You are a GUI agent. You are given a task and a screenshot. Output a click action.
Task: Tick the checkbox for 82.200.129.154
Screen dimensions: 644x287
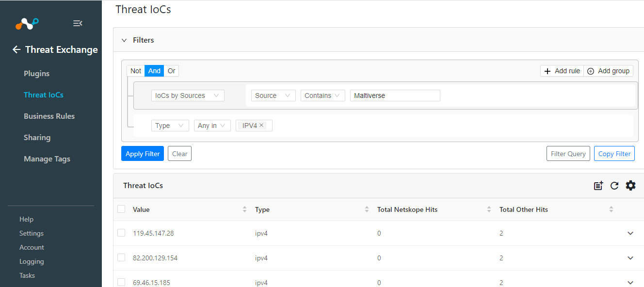pyautogui.click(x=121, y=257)
